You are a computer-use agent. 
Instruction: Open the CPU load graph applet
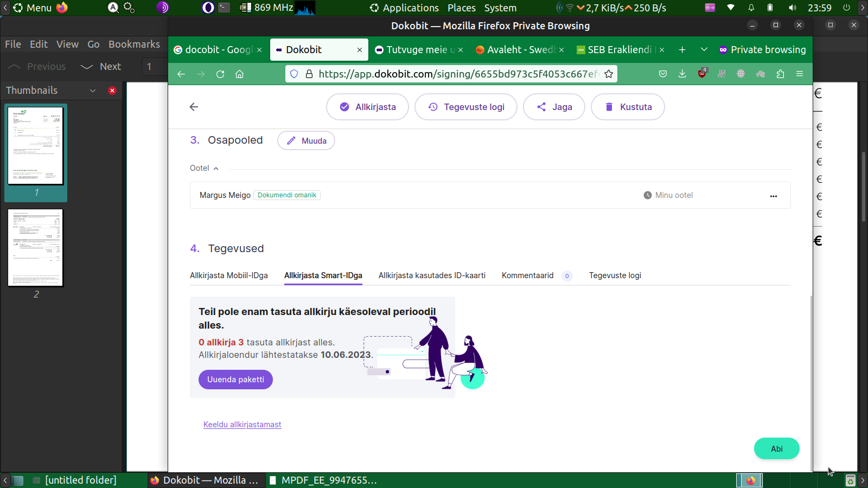pos(305,8)
